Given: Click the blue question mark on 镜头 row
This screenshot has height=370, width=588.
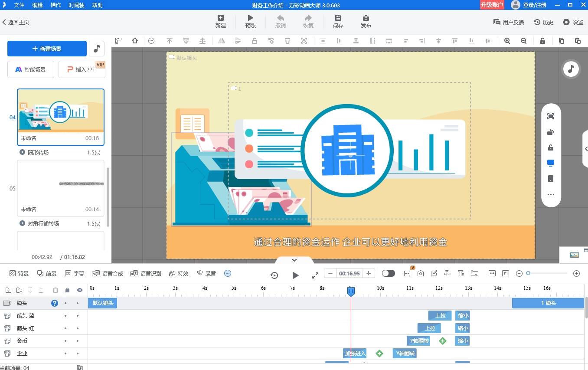Looking at the screenshot, I should click(x=55, y=303).
